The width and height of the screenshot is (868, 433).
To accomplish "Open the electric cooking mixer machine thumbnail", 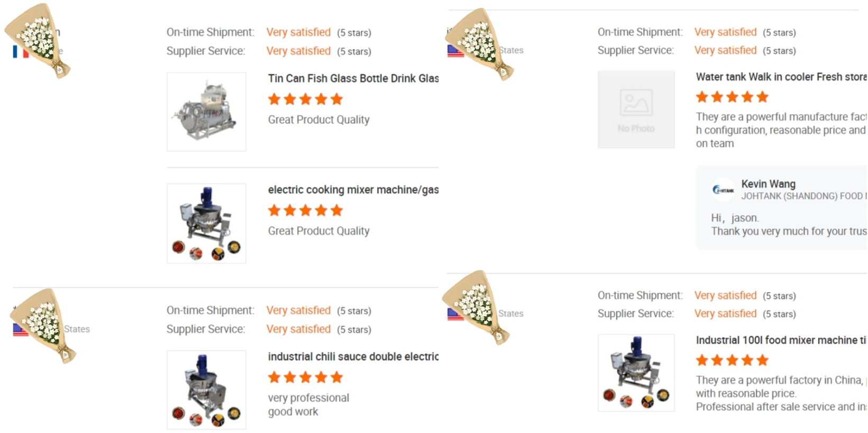I will 206,223.
